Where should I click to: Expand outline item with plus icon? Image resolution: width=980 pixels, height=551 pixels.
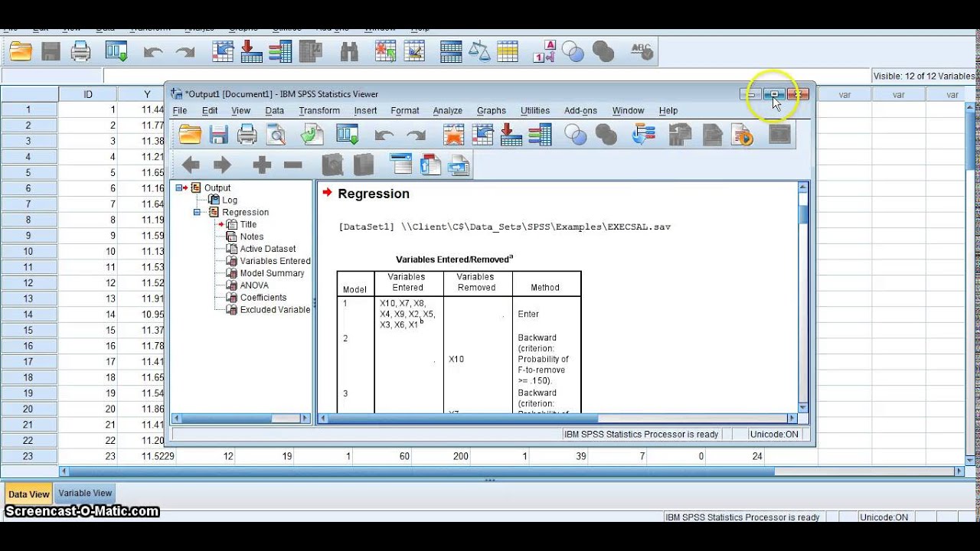click(x=262, y=165)
